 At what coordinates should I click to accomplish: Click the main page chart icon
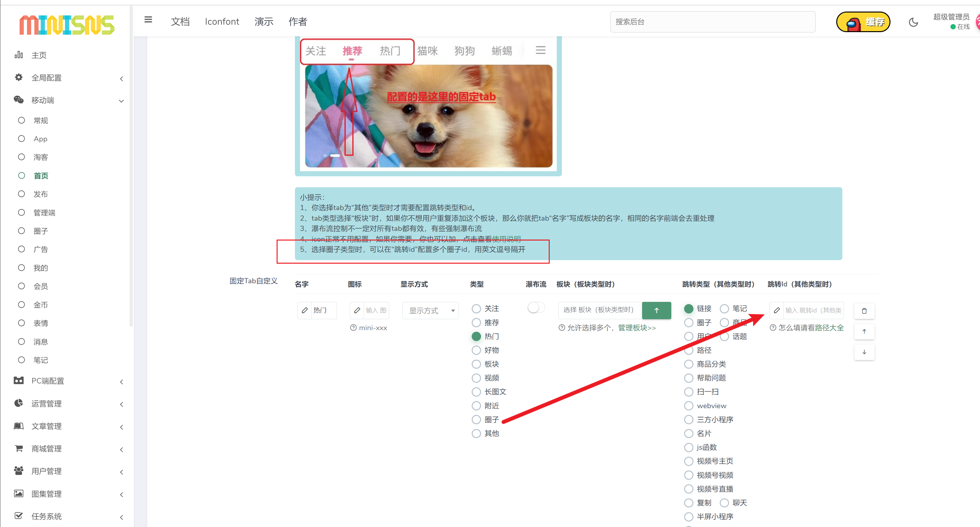tap(19, 55)
